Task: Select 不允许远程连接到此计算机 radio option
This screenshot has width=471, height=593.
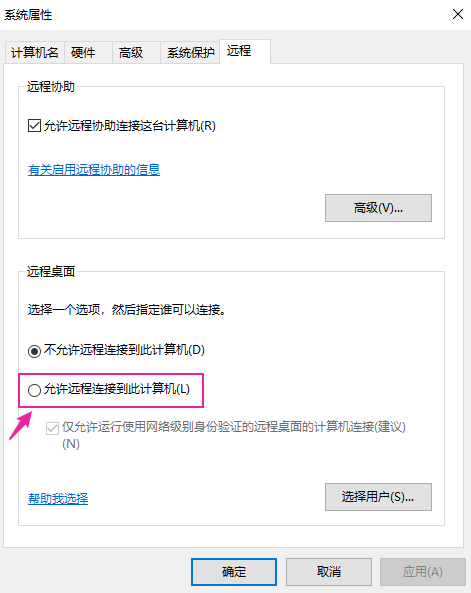Action: (34, 351)
